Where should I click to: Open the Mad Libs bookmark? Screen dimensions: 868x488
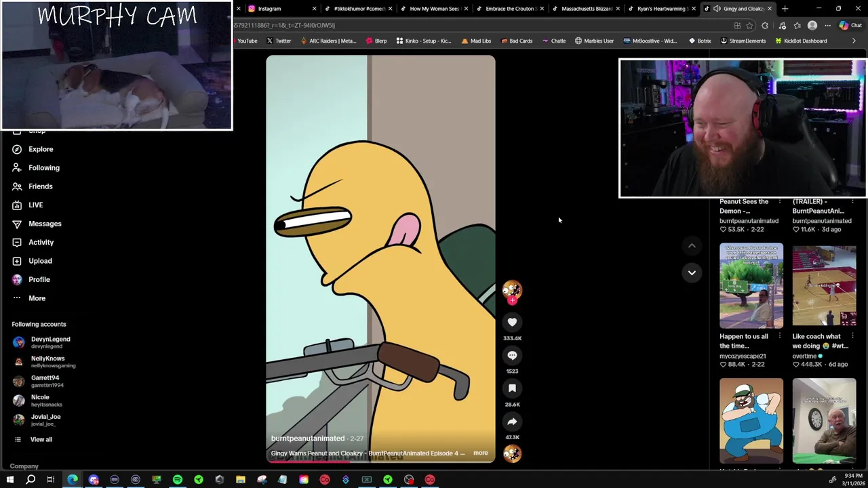[476, 41]
